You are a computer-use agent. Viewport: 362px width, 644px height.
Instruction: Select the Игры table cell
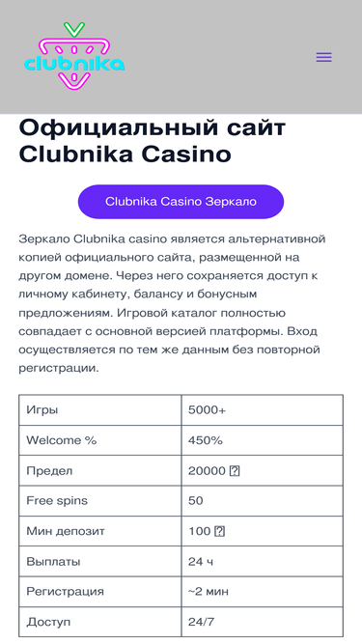point(100,410)
